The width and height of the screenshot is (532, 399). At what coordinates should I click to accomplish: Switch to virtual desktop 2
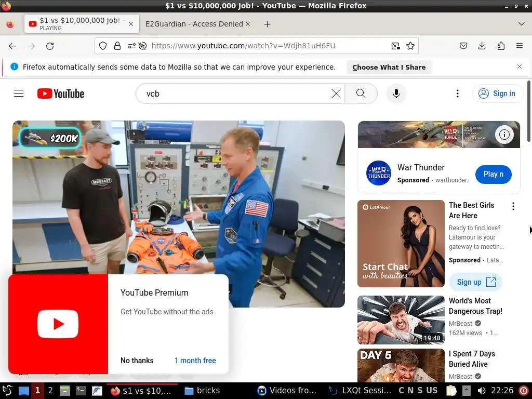(x=50, y=391)
